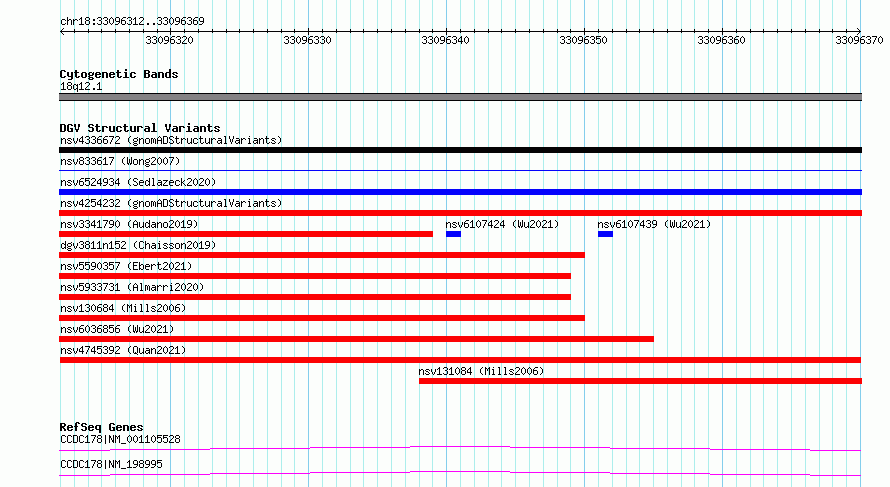Viewport: 890px width, 487px height.
Task: Click the 18q12.1 band label
Action: click(x=81, y=86)
